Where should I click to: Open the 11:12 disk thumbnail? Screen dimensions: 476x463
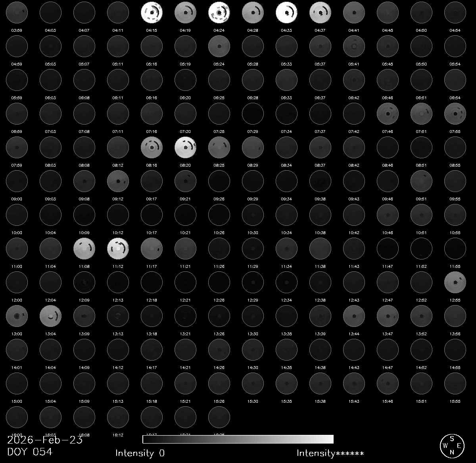coord(118,248)
